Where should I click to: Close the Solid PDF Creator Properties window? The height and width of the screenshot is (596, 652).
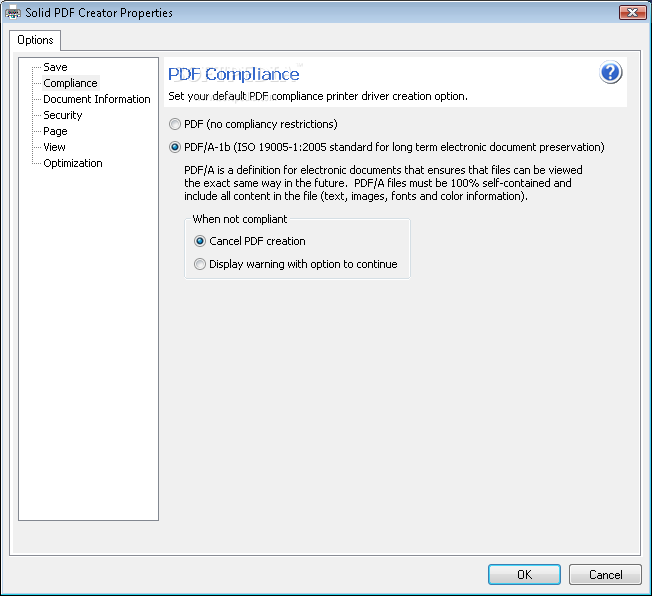(632, 12)
